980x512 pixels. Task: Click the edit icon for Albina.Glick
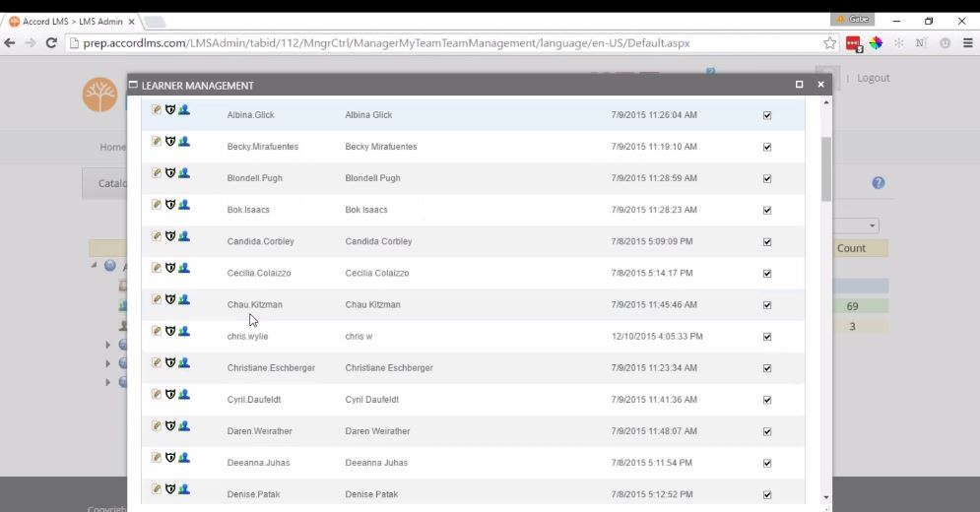(x=157, y=110)
